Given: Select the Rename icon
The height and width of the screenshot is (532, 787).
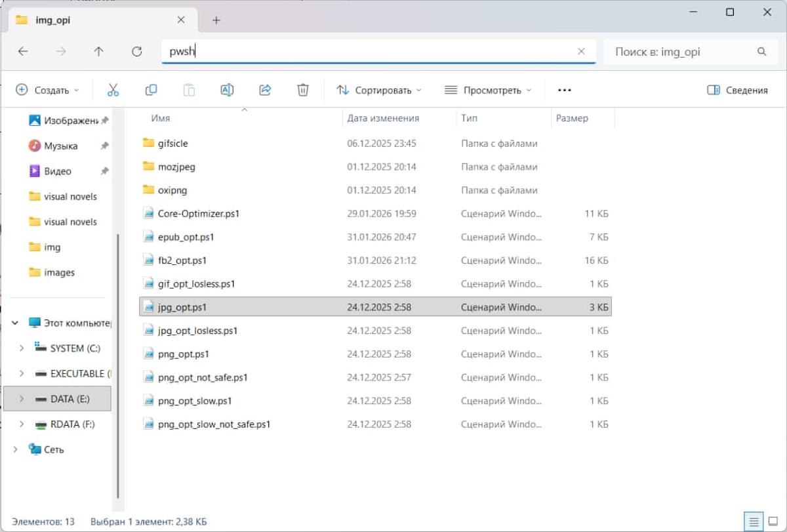Looking at the screenshot, I should [227, 89].
